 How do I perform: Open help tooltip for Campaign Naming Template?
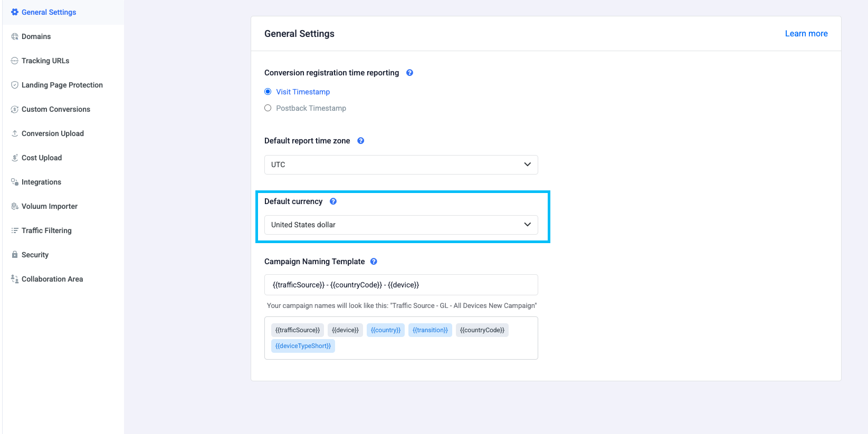pyautogui.click(x=374, y=262)
